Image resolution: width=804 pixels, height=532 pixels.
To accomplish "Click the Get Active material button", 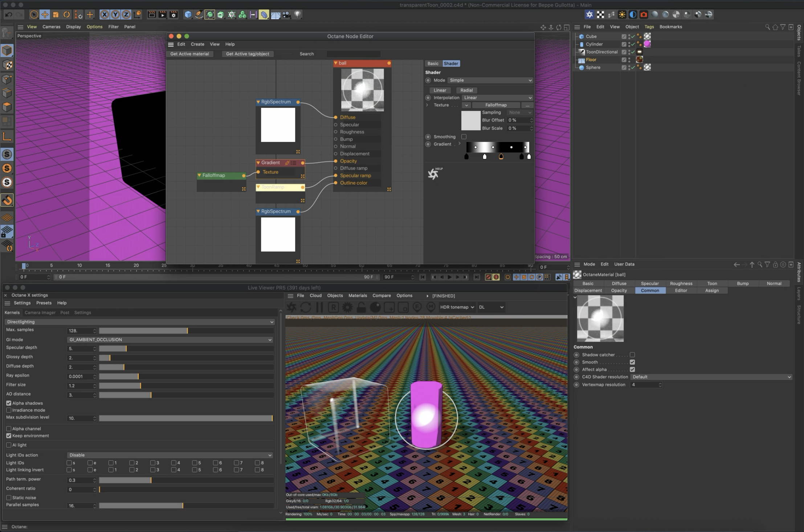I will 189,54.
